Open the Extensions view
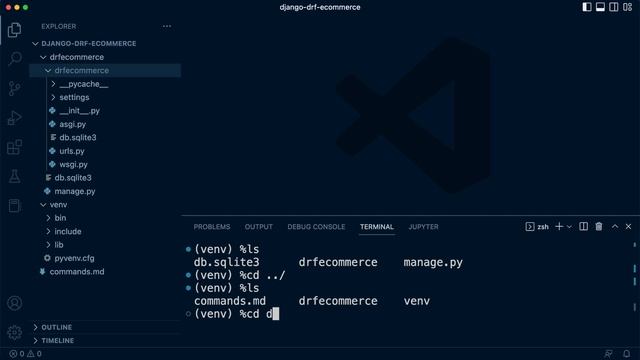This screenshot has height=360, width=640. 14,147
